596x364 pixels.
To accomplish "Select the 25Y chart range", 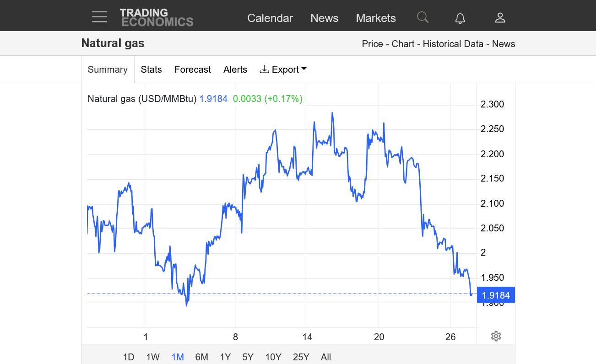I will [301, 357].
